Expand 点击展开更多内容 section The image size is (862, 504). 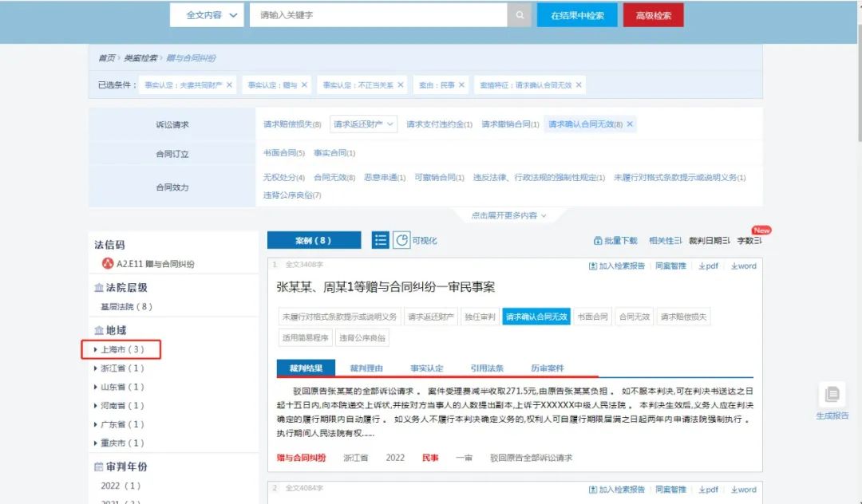(x=508, y=215)
